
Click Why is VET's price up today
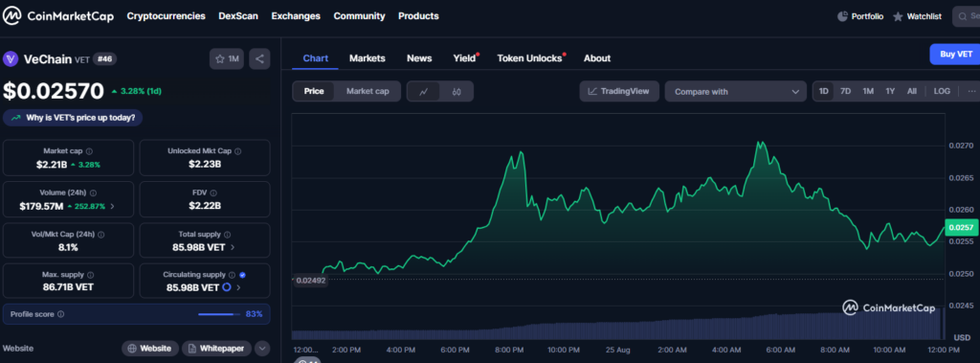point(73,118)
